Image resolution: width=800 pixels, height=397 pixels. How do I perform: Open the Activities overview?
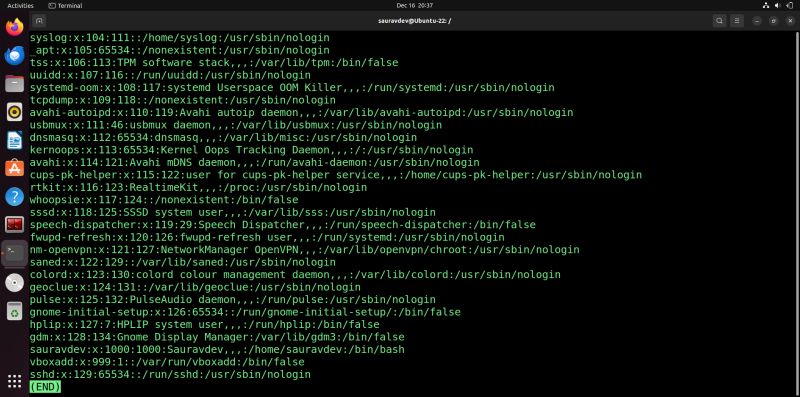(20, 6)
